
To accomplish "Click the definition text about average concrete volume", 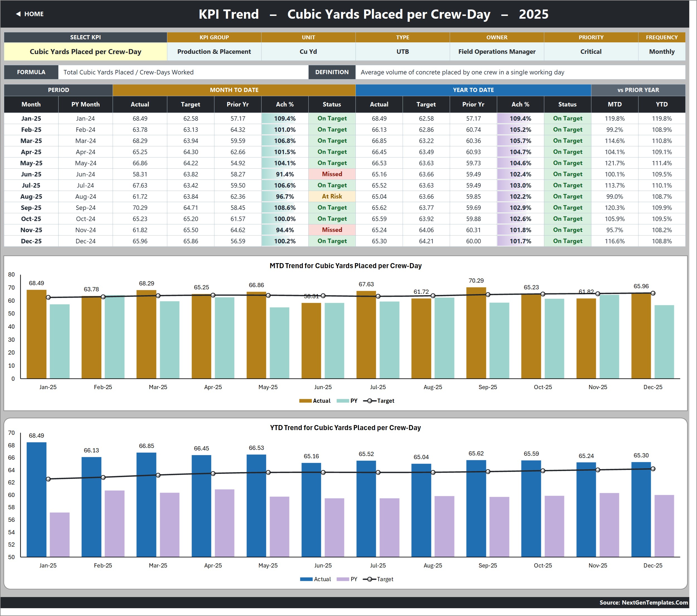I will coord(463,72).
